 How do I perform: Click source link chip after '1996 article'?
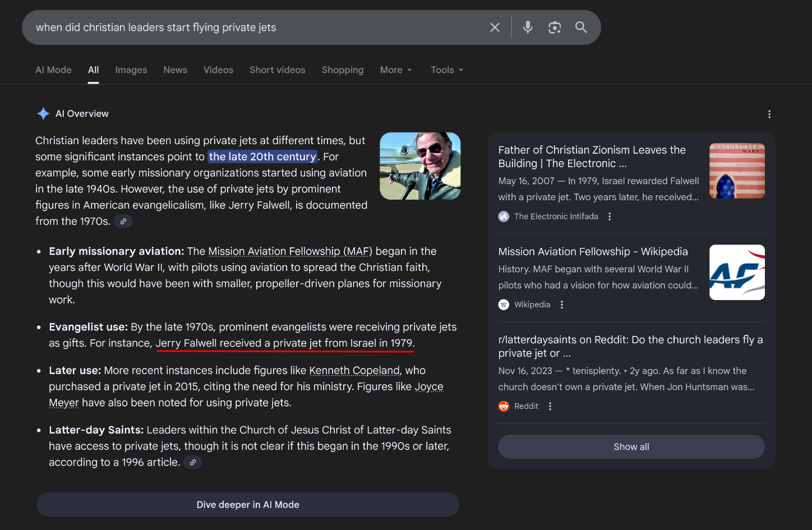coord(193,463)
